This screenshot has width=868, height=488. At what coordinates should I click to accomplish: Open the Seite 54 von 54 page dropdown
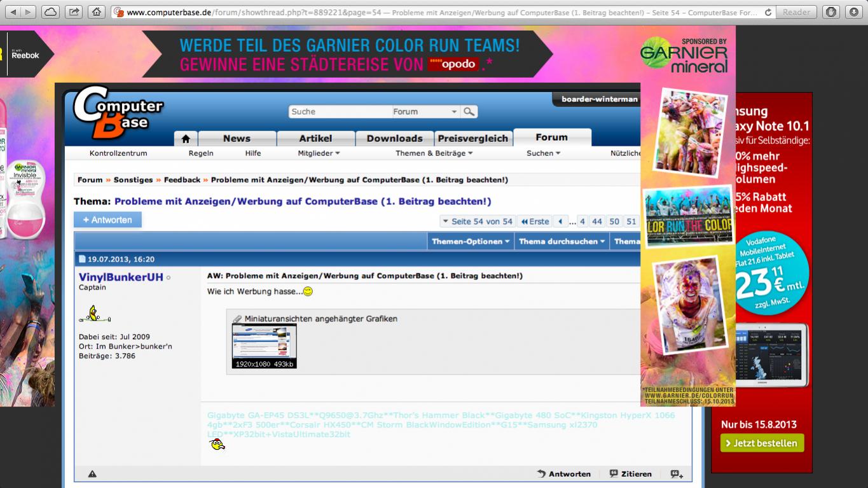(477, 221)
